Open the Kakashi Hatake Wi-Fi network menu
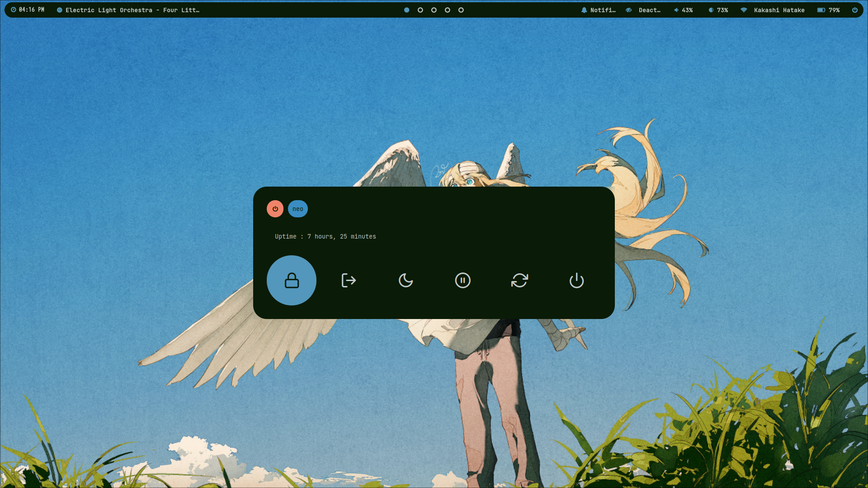Screen dimensions: 868x488 [x=774, y=10]
